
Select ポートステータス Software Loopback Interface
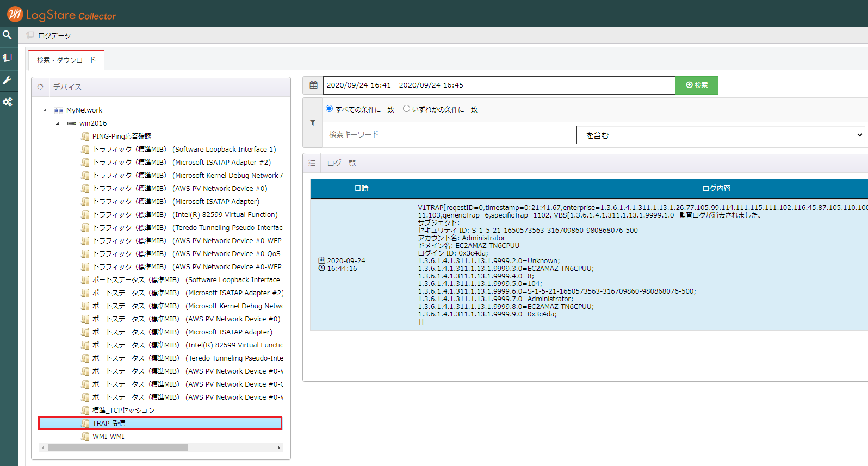188,279
